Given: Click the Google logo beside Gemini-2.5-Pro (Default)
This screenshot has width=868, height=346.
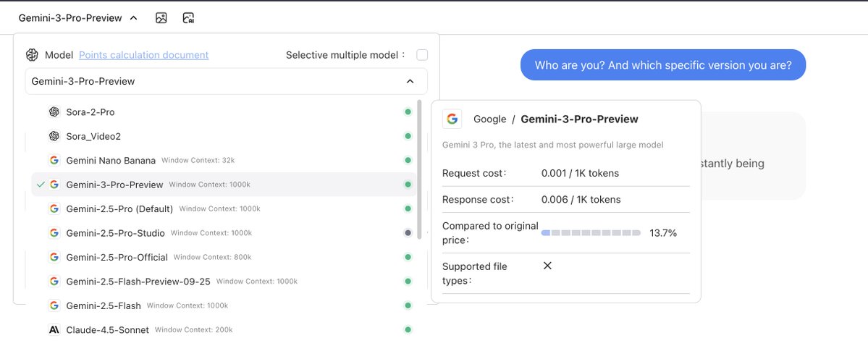Looking at the screenshot, I should pyautogui.click(x=54, y=208).
